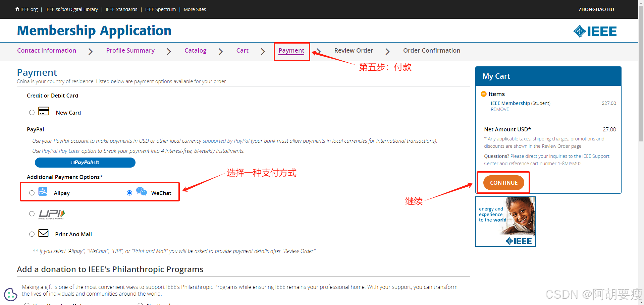The image size is (644, 305).
Task: Click the WeChat logo icon
Action: [x=142, y=191]
